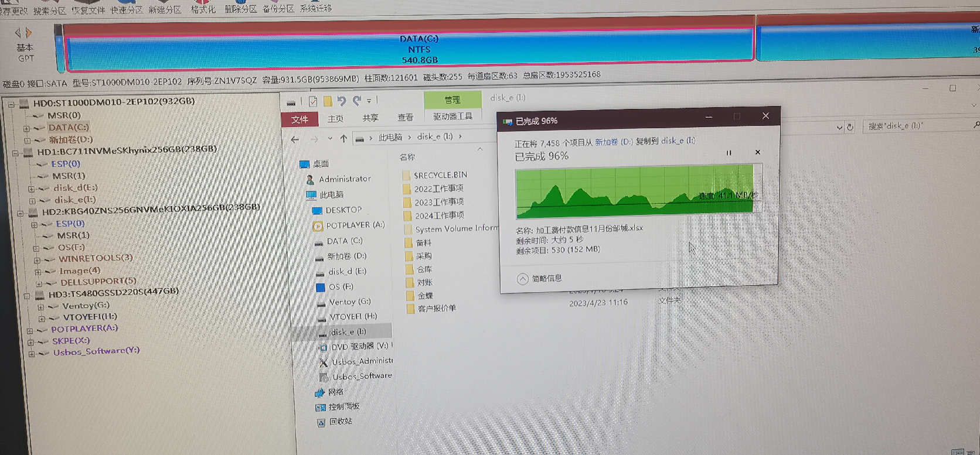Select ESP(0) under HD1 disk
This screenshot has width=980, height=455.
tap(66, 164)
